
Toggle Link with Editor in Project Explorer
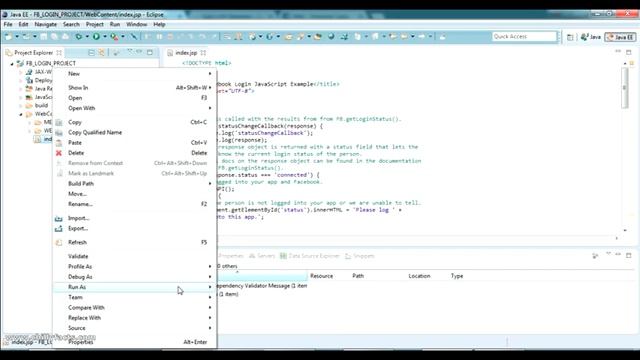pos(101,53)
